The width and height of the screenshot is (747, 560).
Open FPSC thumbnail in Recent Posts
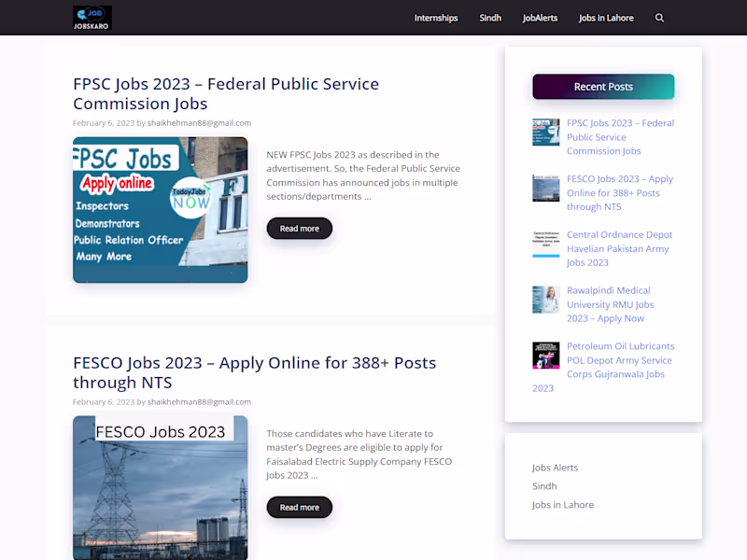pyautogui.click(x=546, y=132)
